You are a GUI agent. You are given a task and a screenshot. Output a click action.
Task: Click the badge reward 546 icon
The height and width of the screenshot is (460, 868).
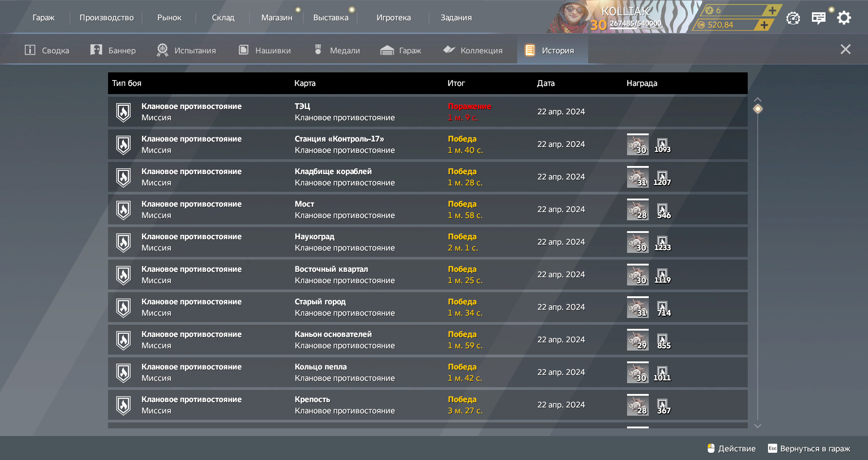point(663,211)
